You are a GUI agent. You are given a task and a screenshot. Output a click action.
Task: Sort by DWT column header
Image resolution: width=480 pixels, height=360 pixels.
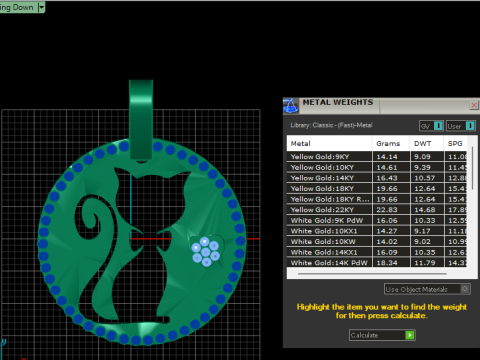[427, 143]
